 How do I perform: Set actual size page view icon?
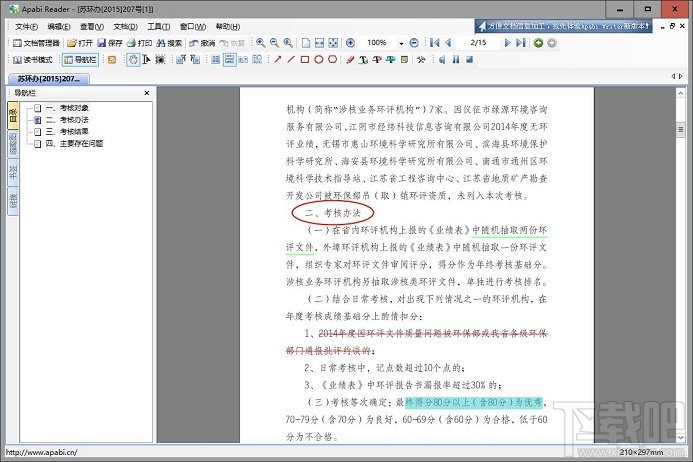(x=306, y=42)
